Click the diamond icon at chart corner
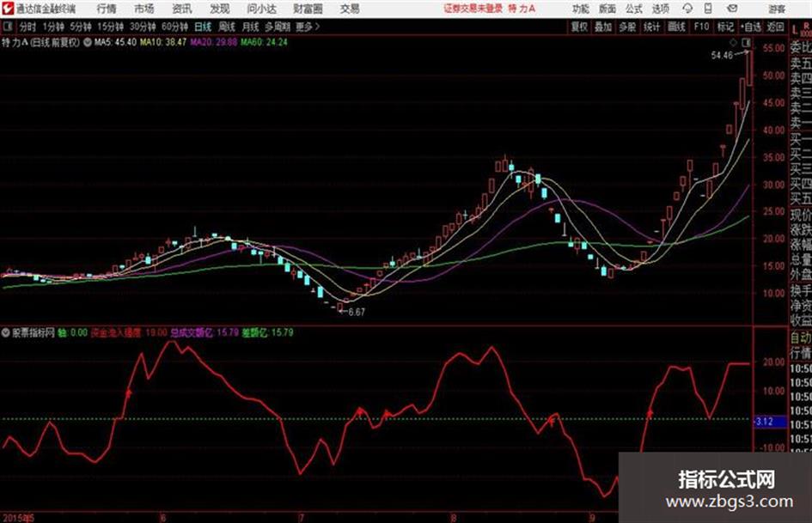 pos(733,42)
